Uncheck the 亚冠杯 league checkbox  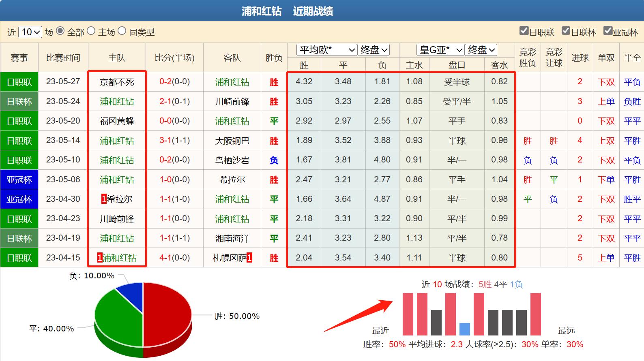click(608, 31)
